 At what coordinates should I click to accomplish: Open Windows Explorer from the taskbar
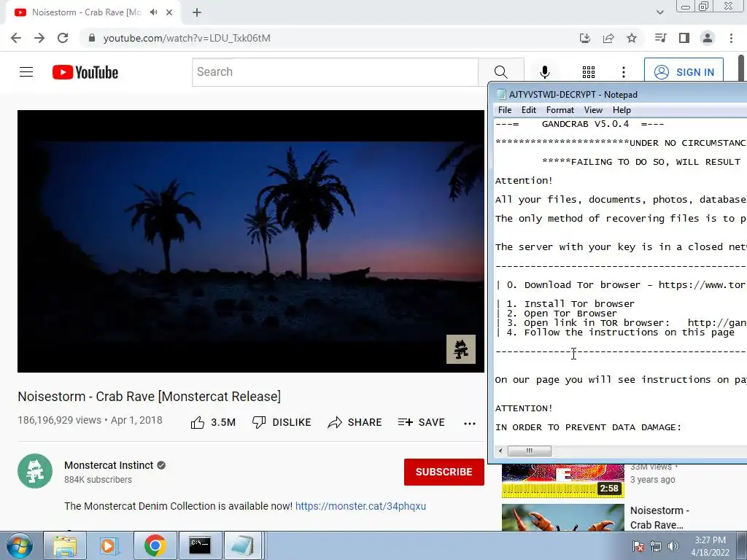pos(65,545)
